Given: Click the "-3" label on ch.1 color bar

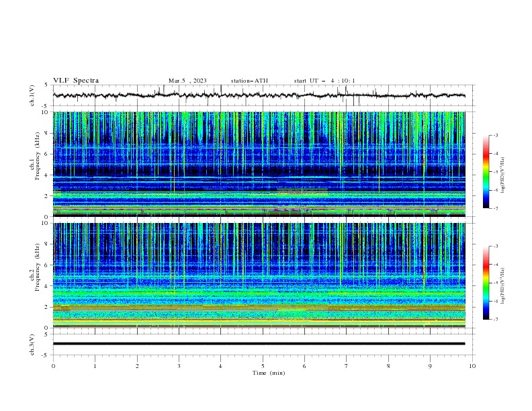Looking at the screenshot, I should [495, 135].
